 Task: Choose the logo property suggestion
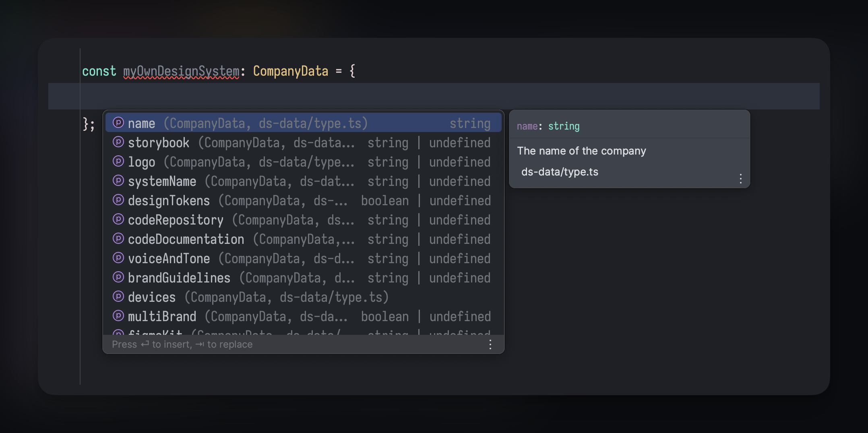pos(303,161)
